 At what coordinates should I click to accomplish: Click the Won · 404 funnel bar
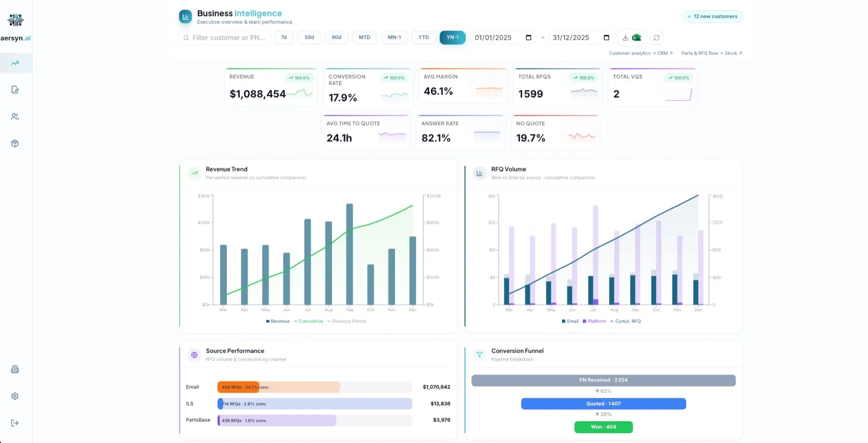click(603, 427)
